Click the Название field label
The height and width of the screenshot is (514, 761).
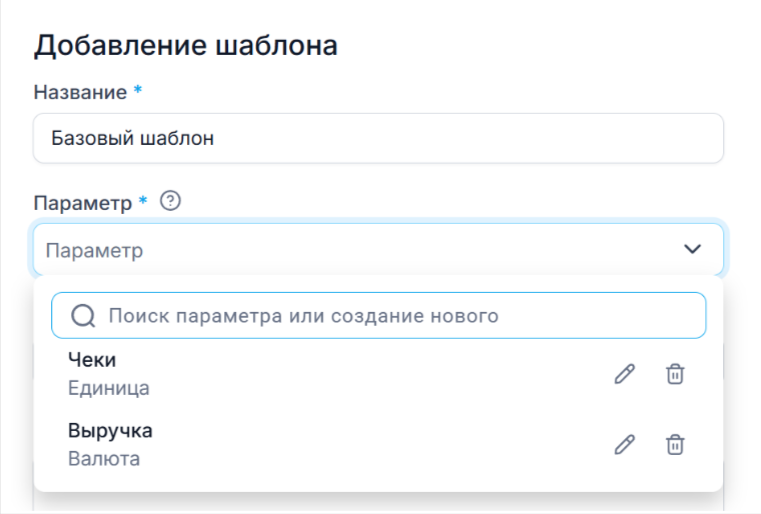click(x=80, y=92)
